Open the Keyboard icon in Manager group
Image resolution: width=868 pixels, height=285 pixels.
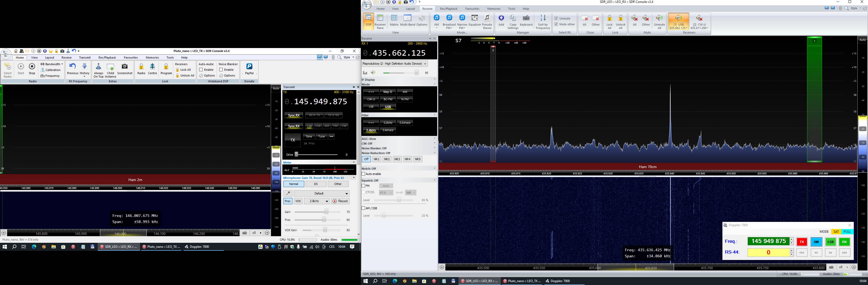[526, 21]
